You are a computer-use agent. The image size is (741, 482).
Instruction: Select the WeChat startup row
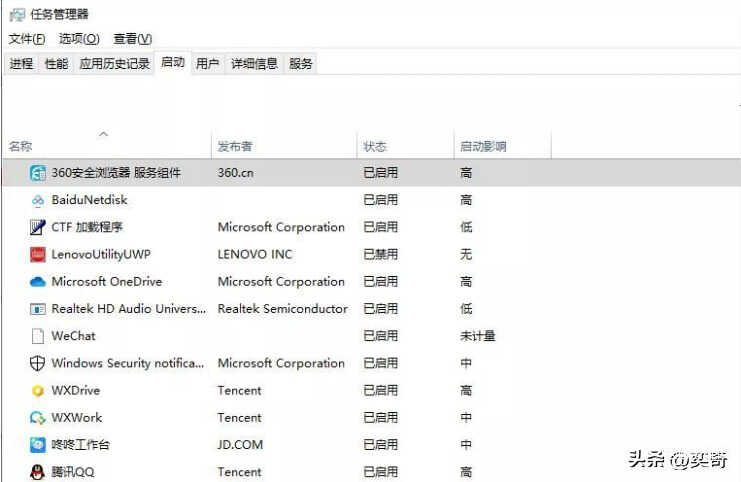tap(371, 336)
